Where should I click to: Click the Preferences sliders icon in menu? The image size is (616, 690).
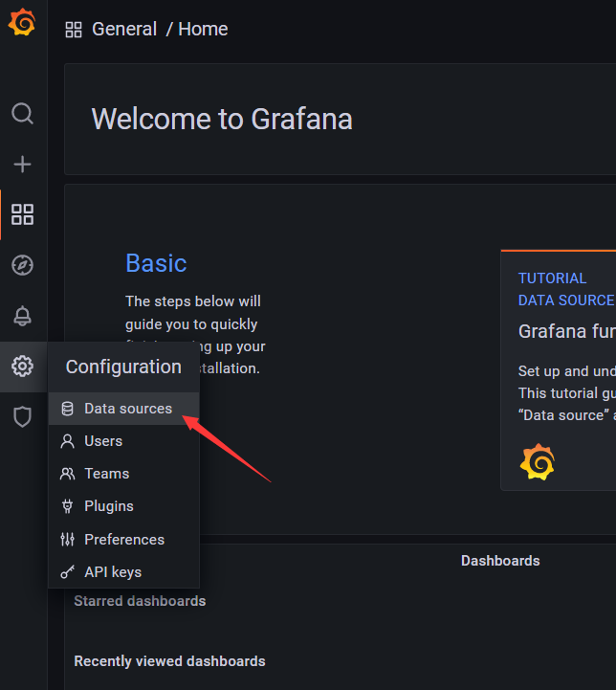point(67,540)
